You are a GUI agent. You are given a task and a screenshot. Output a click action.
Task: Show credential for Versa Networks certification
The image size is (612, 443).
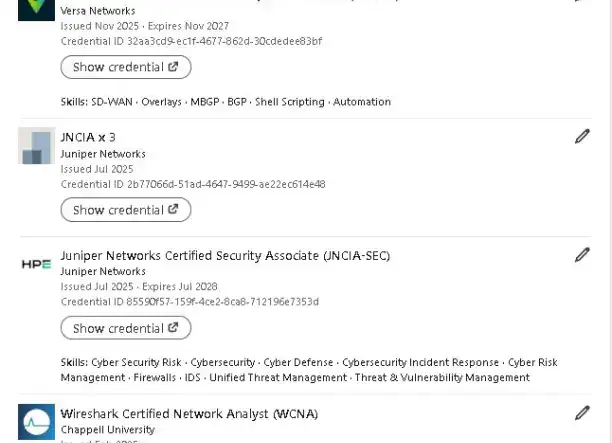125,67
